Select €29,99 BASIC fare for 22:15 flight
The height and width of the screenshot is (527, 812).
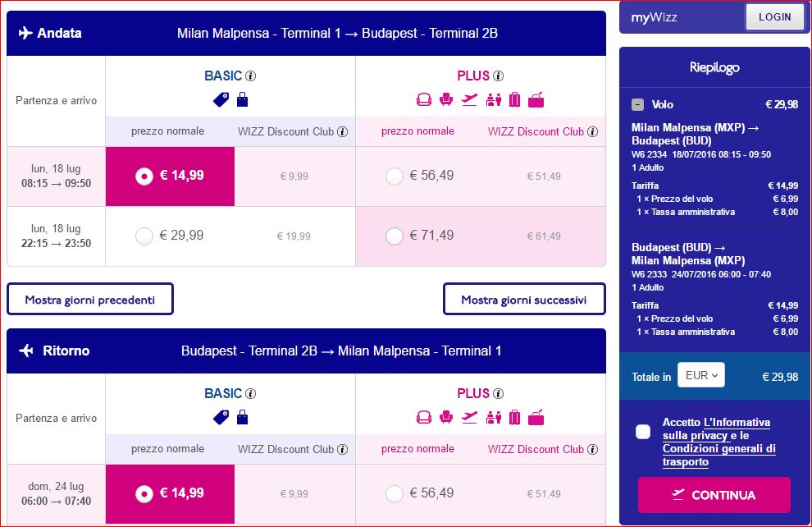click(144, 236)
